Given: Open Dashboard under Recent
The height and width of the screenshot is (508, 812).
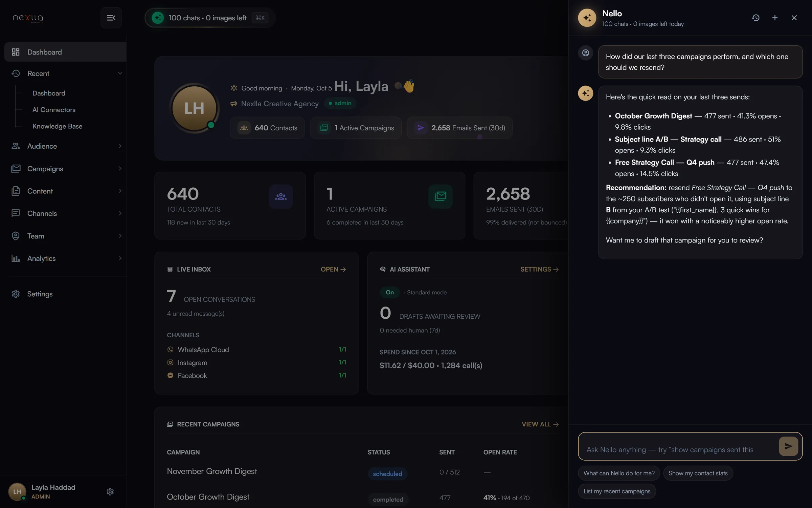Looking at the screenshot, I should [49, 93].
